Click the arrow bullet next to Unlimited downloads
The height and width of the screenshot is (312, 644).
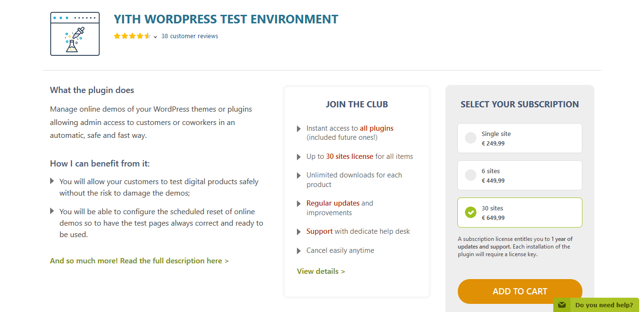[299, 176]
